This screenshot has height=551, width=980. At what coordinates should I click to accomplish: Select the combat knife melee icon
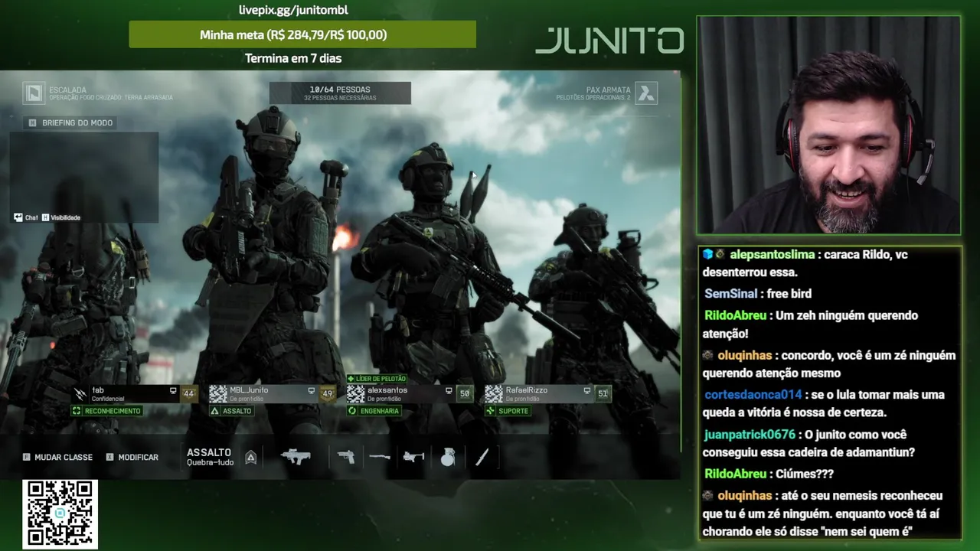[482, 457]
